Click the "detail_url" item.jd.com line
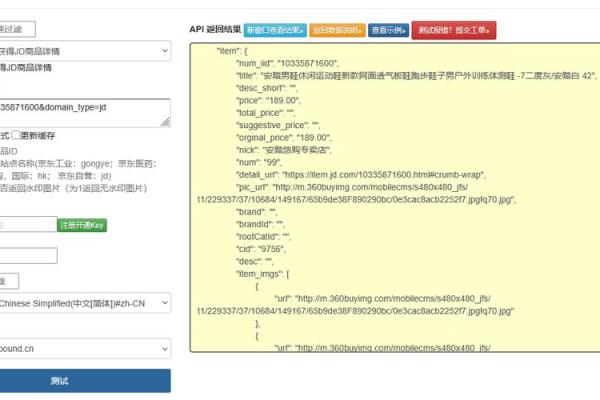 tap(361, 175)
